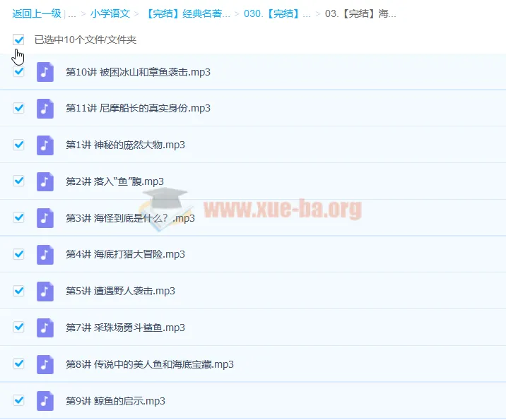Screen dimensions: 506x420
Task: Click the music icon for 第9讲 鲸鱼的启示.mp3
Action: pyautogui.click(x=45, y=401)
